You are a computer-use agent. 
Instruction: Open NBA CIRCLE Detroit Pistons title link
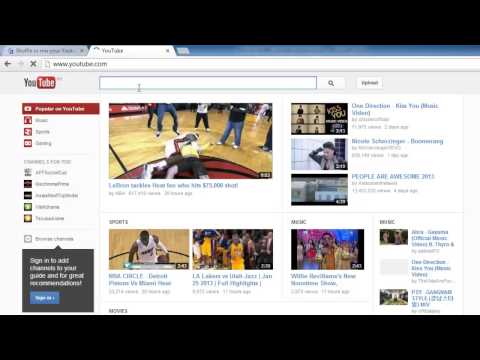click(x=140, y=279)
